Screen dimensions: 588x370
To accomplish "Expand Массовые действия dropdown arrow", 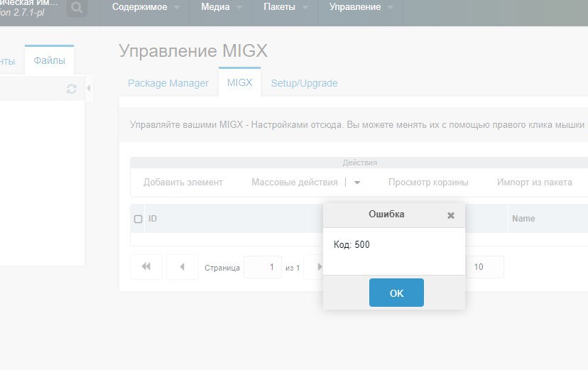I will coord(357,183).
